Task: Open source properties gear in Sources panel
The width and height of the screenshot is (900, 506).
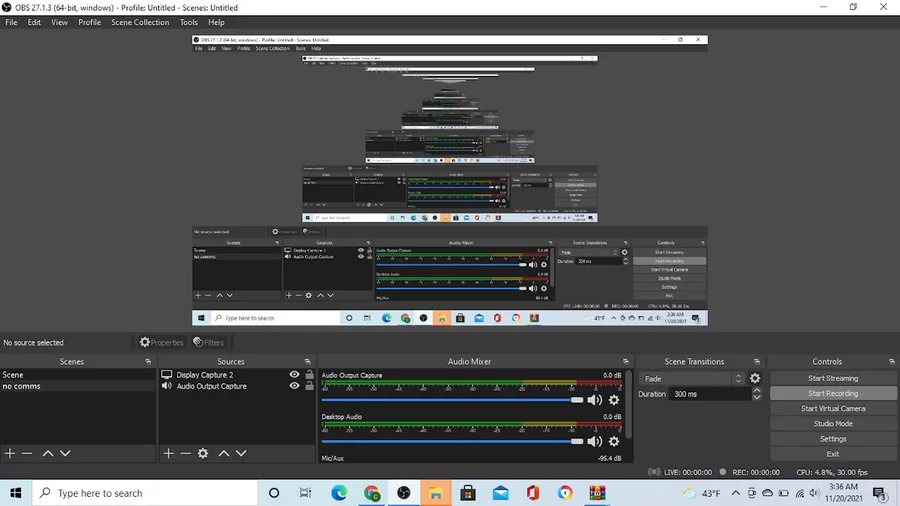Action: [203, 453]
